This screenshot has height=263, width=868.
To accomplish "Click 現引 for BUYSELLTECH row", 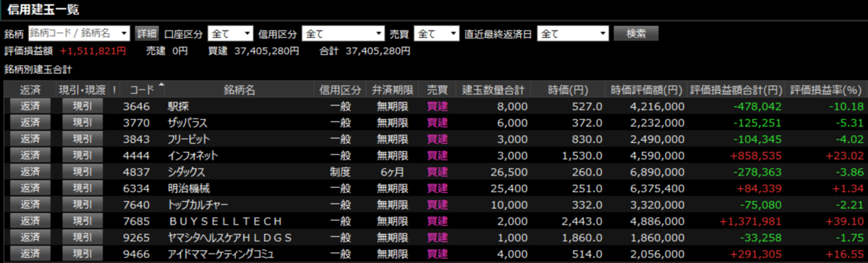I will click(x=82, y=221).
